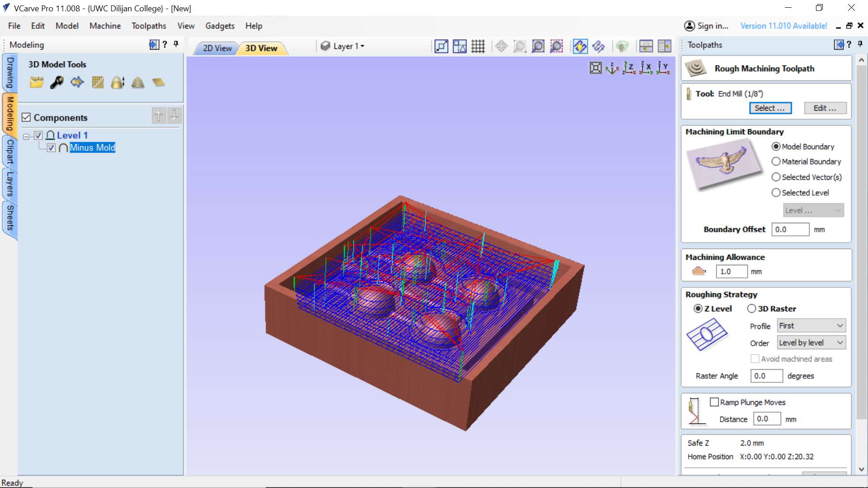Enable Ramp Plunge Moves
The width and height of the screenshot is (868, 488).
[x=714, y=402]
